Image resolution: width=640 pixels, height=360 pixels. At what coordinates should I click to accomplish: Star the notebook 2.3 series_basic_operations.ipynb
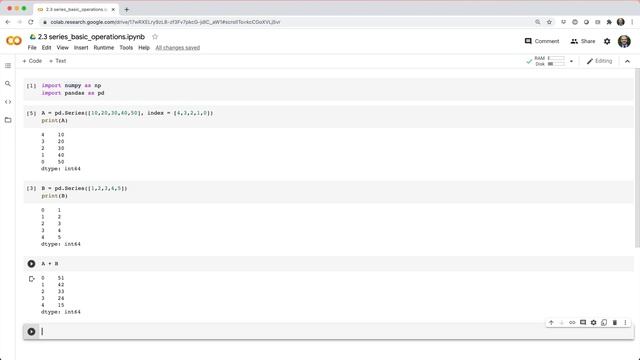tap(155, 37)
